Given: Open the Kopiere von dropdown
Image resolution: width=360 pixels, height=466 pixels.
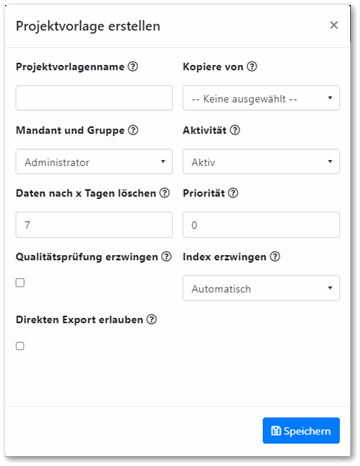Looking at the screenshot, I should tap(261, 98).
